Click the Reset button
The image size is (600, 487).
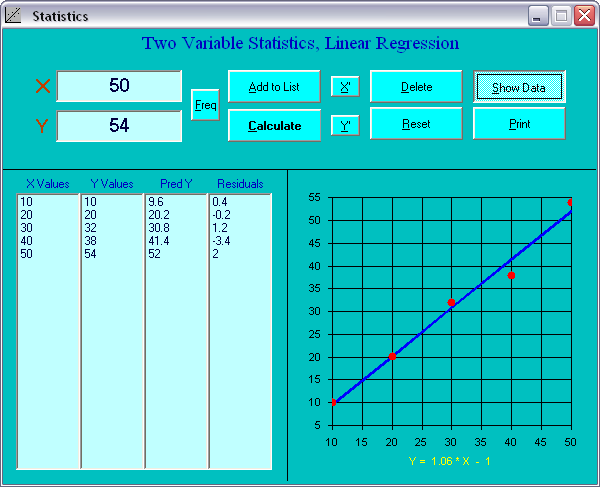point(416,124)
